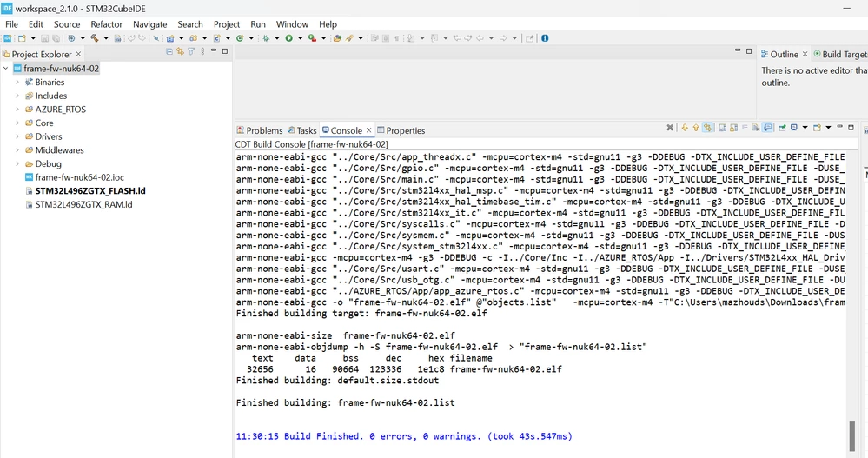Collapse the frame-fw-nuk64-02 project node

tap(5, 69)
